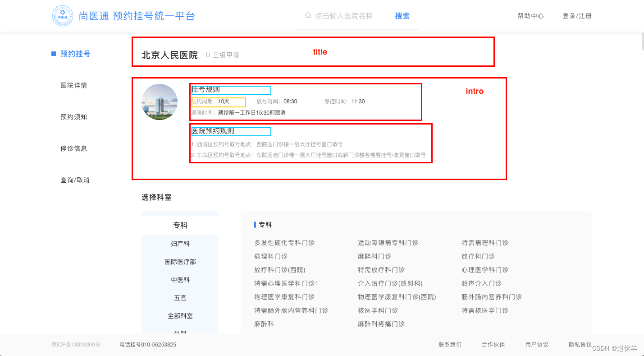
Task: Select 全部科室 in department list
Action: tap(180, 316)
